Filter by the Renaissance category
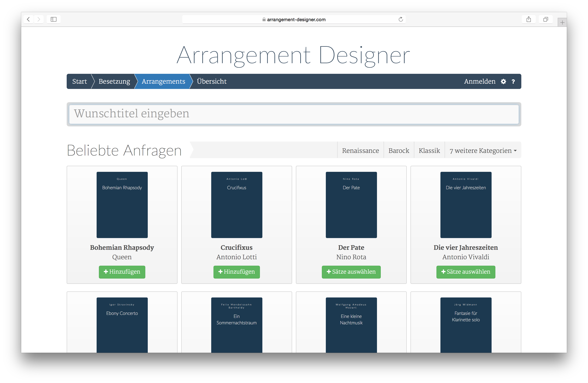This screenshot has height=383, width=588. tap(360, 151)
